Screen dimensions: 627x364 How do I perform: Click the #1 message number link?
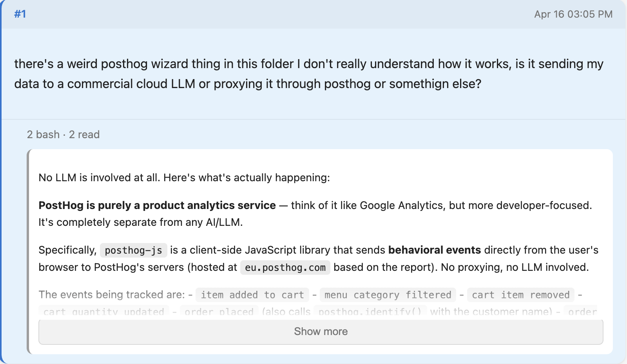tap(20, 14)
